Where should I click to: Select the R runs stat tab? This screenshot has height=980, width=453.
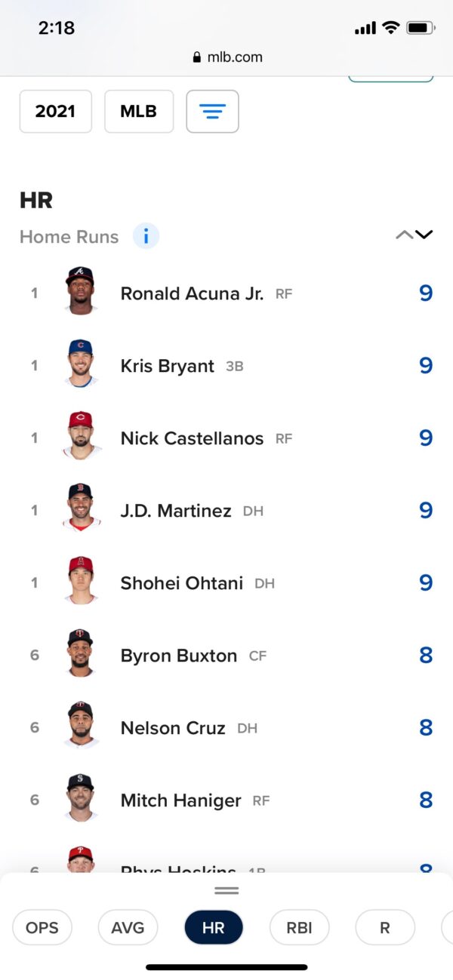pos(384,928)
